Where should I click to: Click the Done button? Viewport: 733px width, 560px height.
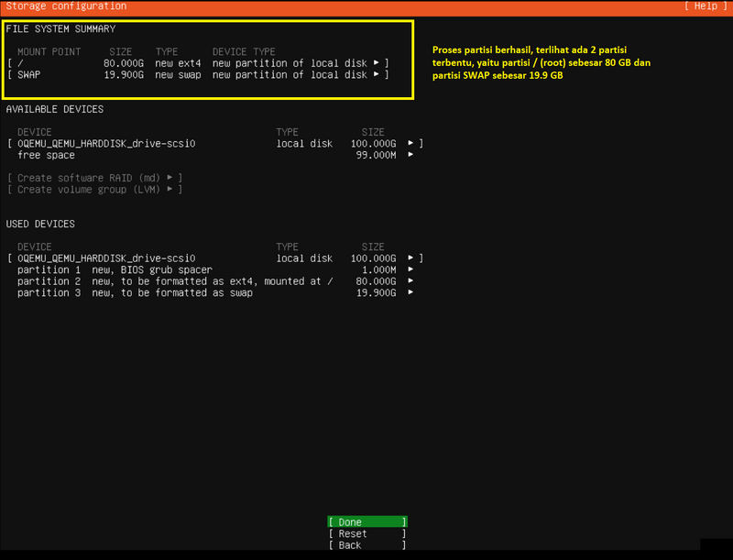[x=366, y=522]
